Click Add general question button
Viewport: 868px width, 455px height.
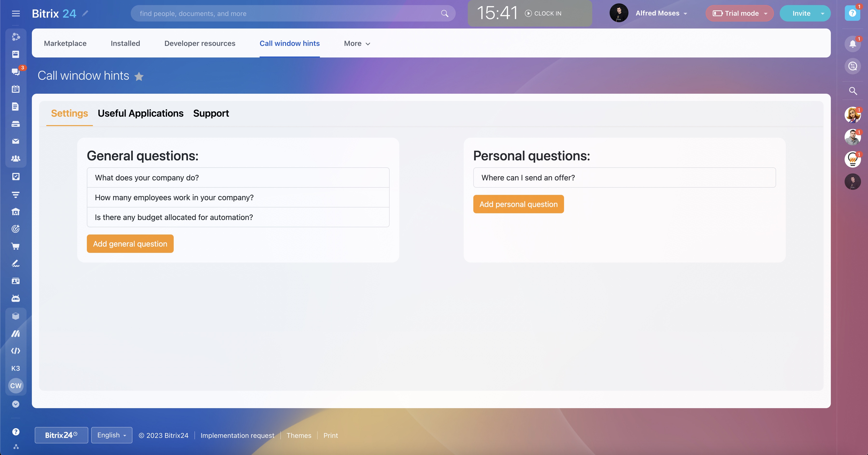point(130,243)
